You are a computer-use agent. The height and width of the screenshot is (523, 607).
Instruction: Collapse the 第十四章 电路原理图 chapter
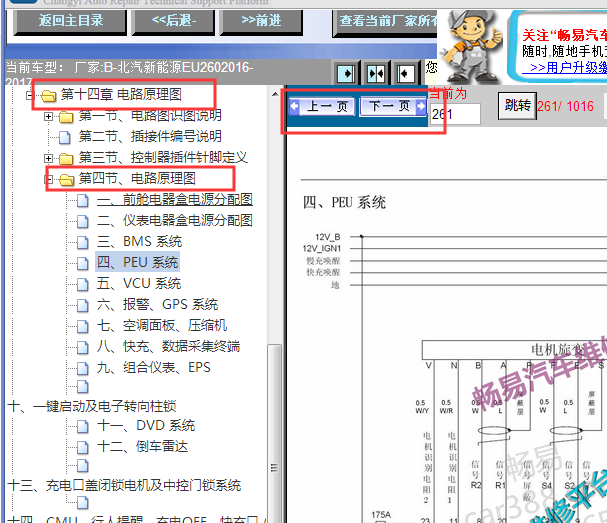pyautogui.click(x=30, y=95)
